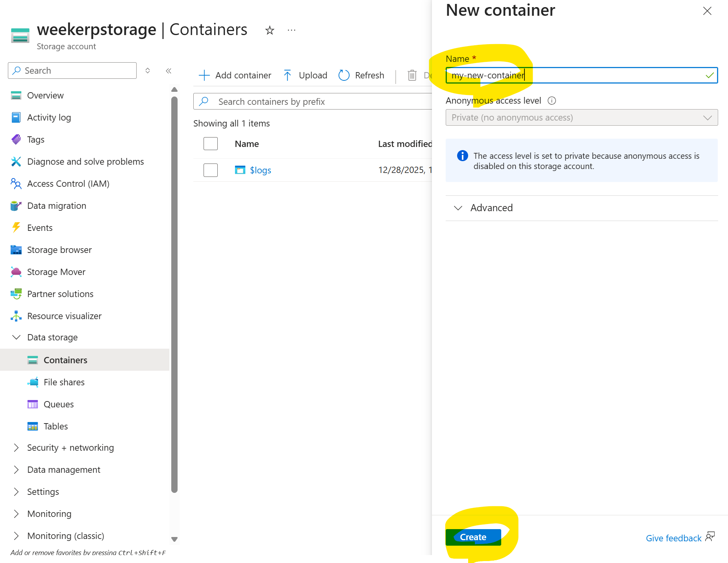Open File shares in the sidebar

pyautogui.click(x=64, y=382)
